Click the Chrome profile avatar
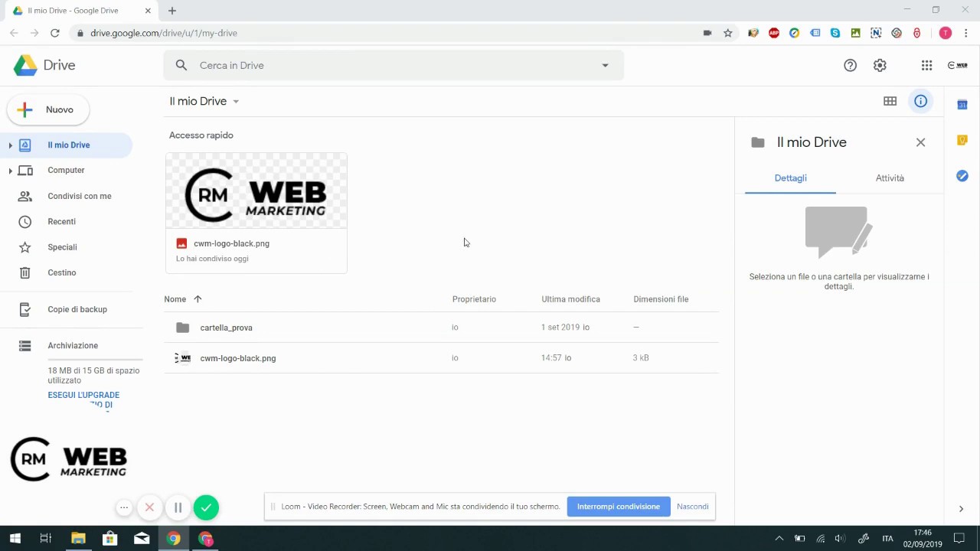This screenshot has width=980, height=551. pos(946,33)
